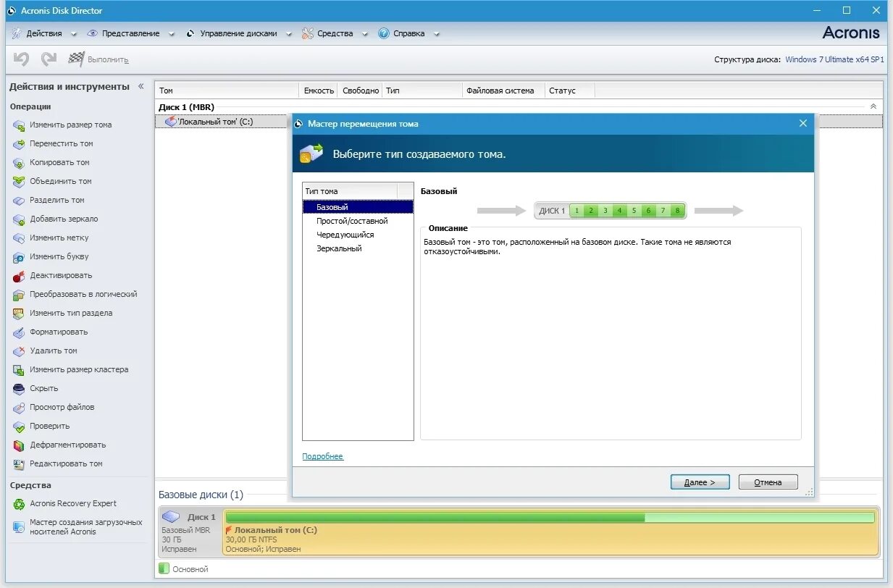This screenshot has width=893, height=588.
Task: Sort by Статус column header
Action: coord(570,91)
